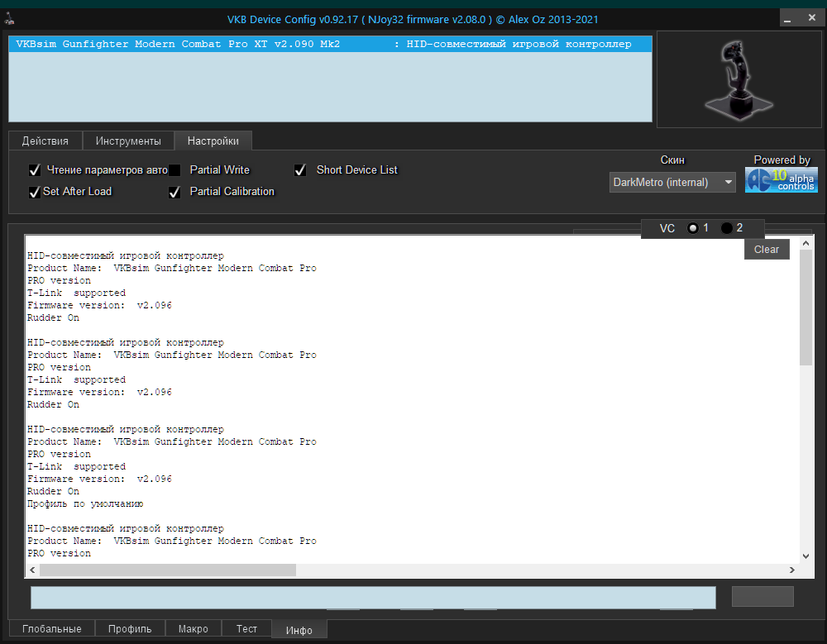Click the vertical scrollbar thumb in log
The image size is (827, 644).
(805, 308)
